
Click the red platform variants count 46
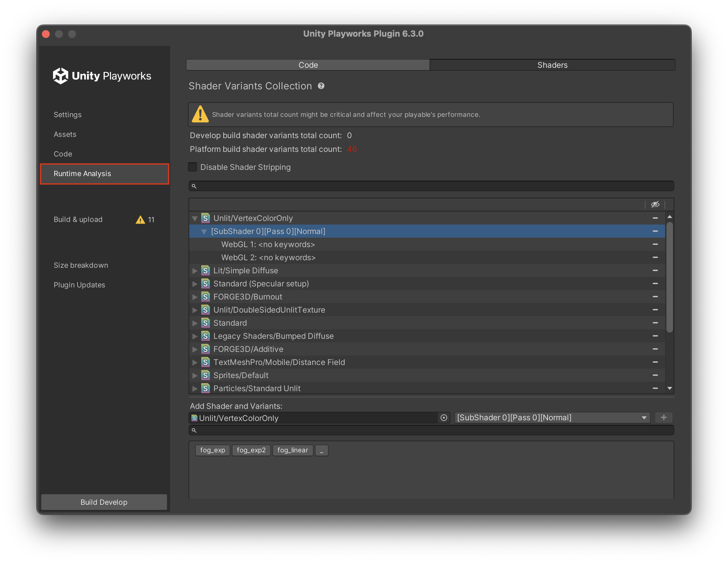(352, 149)
